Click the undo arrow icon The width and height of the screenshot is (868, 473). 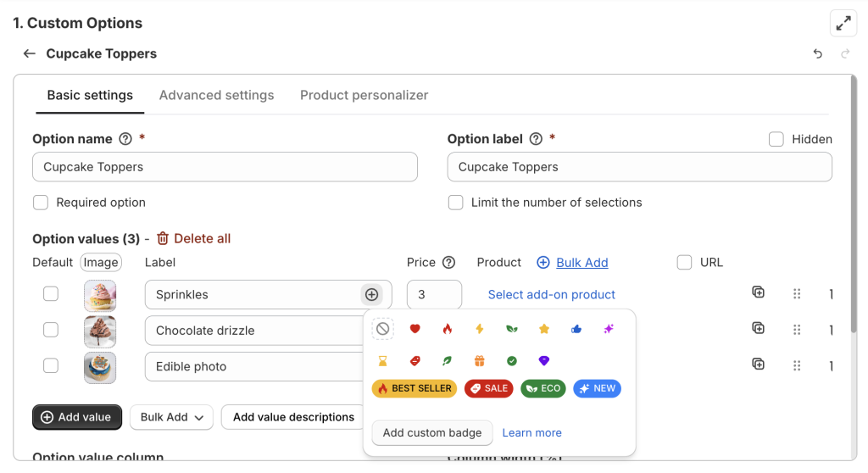[818, 53]
